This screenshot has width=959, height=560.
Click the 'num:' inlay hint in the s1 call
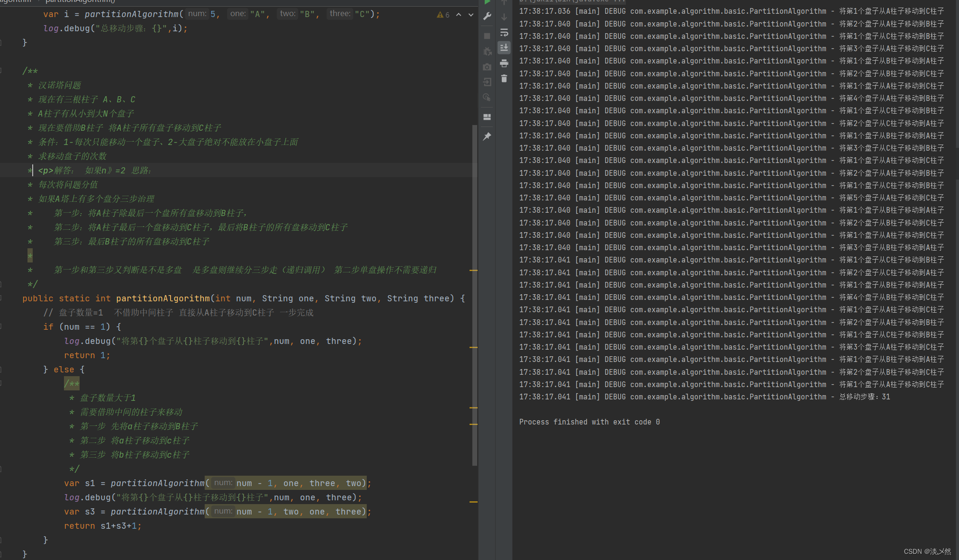tap(223, 483)
